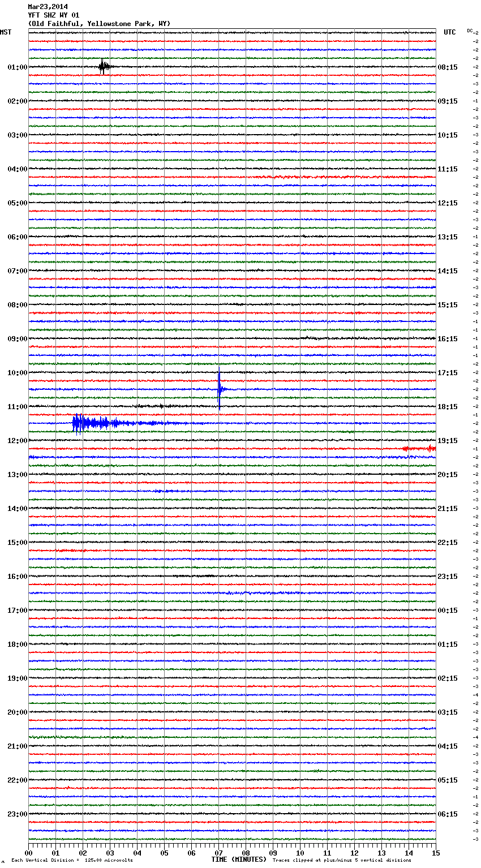Click the "16:15" UTC time label
Viewport: 481px width, 868px height.
448,339
